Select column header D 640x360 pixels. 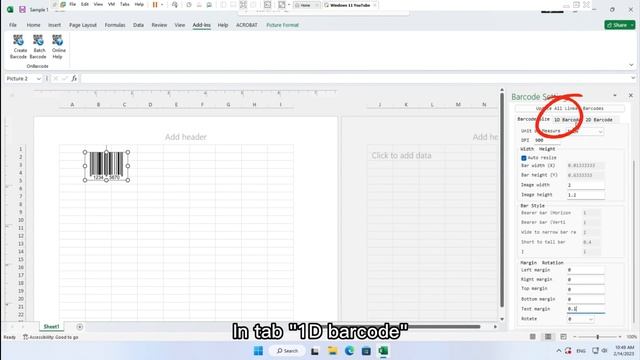point(150,105)
